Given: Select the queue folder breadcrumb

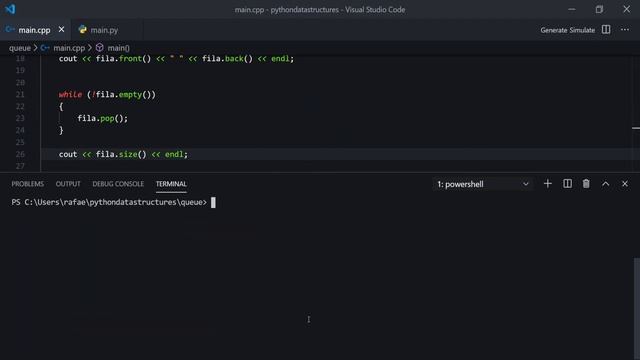Looking at the screenshot, I should click(x=20, y=48).
